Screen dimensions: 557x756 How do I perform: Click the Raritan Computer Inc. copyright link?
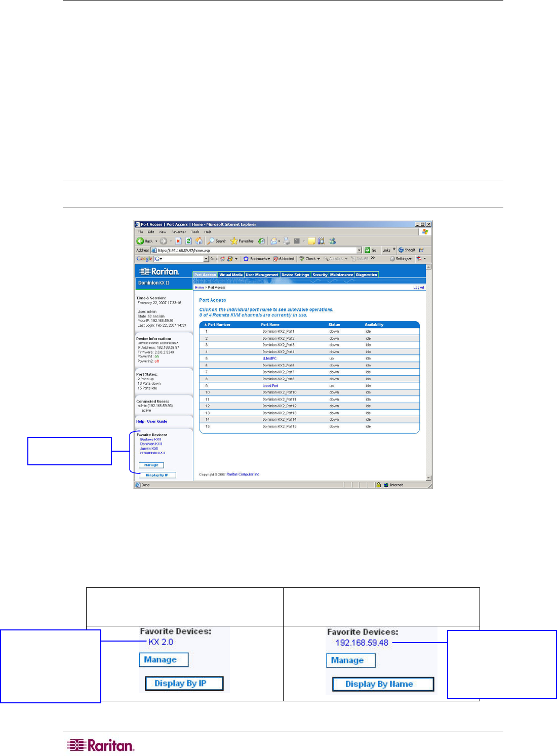243,474
